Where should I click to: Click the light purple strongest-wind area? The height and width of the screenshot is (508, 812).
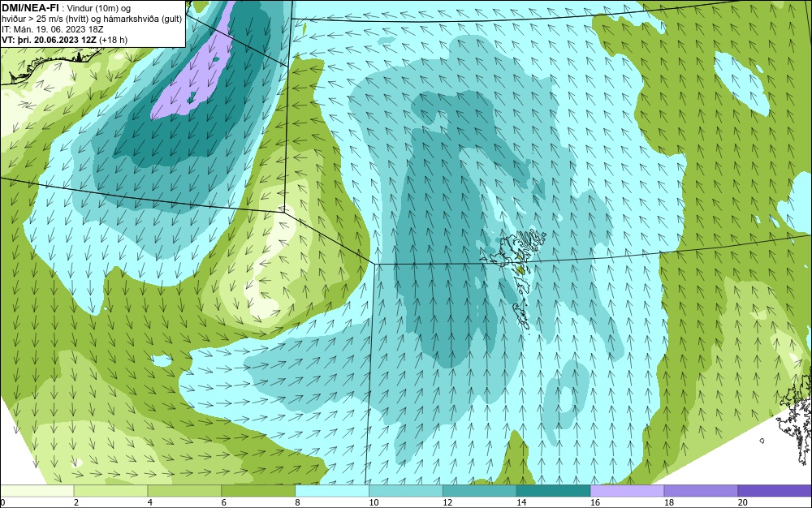(x=197, y=72)
